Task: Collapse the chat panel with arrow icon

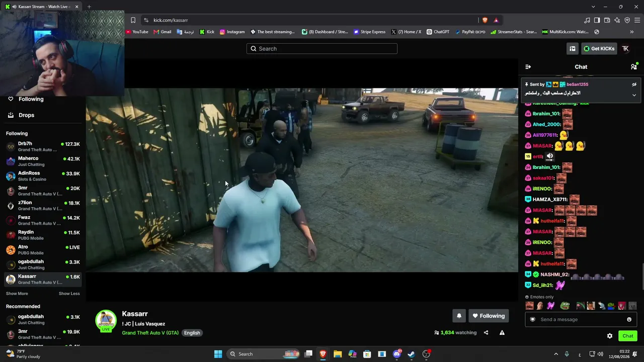Action: click(x=528, y=67)
